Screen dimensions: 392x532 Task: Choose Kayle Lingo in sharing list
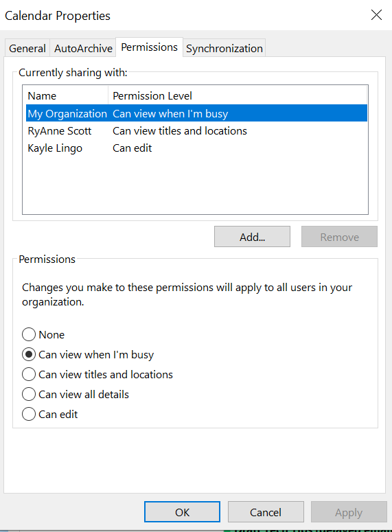point(196,148)
